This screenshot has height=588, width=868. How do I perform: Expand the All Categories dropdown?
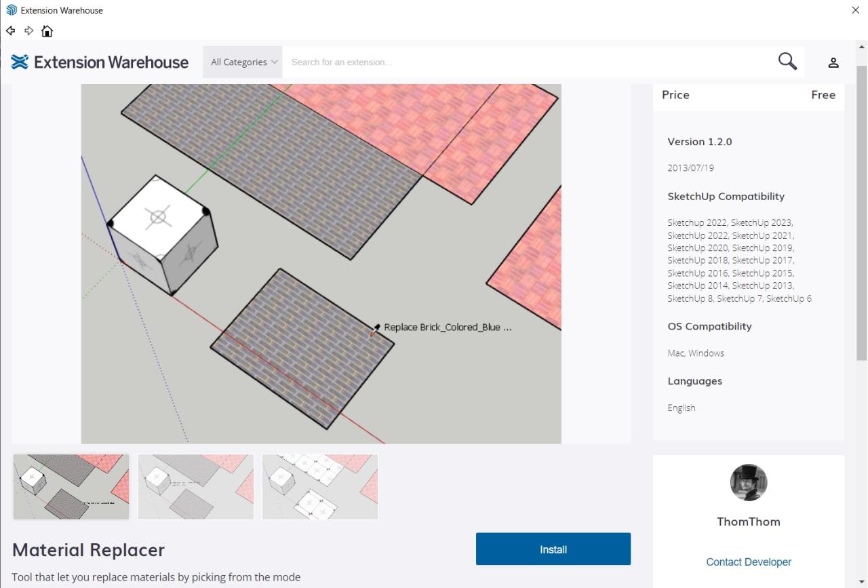point(243,62)
